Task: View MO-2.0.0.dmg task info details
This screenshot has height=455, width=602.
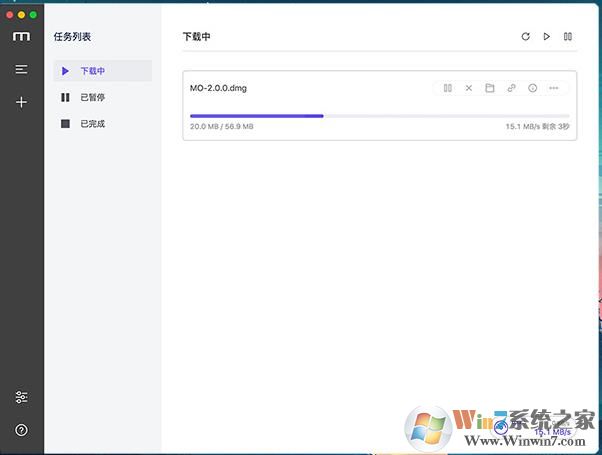Action: pyautogui.click(x=532, y=88)
